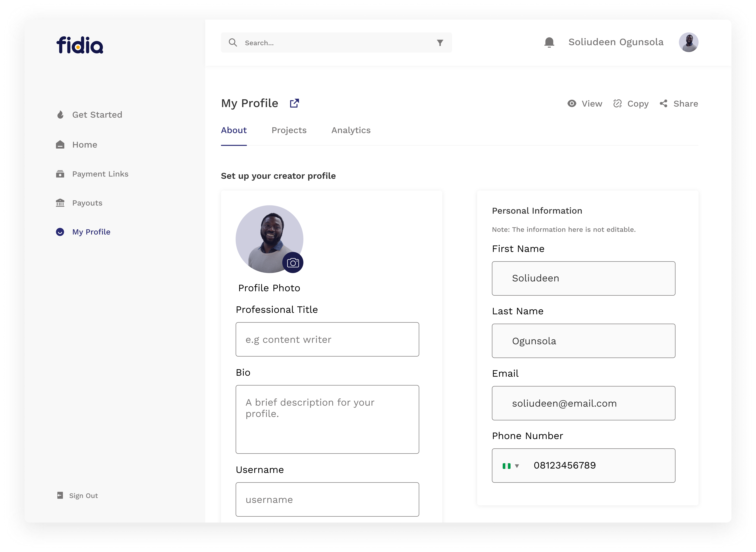Click the camera icon to change photo
The height and width of the screenshot is (552, 756).
293,263
